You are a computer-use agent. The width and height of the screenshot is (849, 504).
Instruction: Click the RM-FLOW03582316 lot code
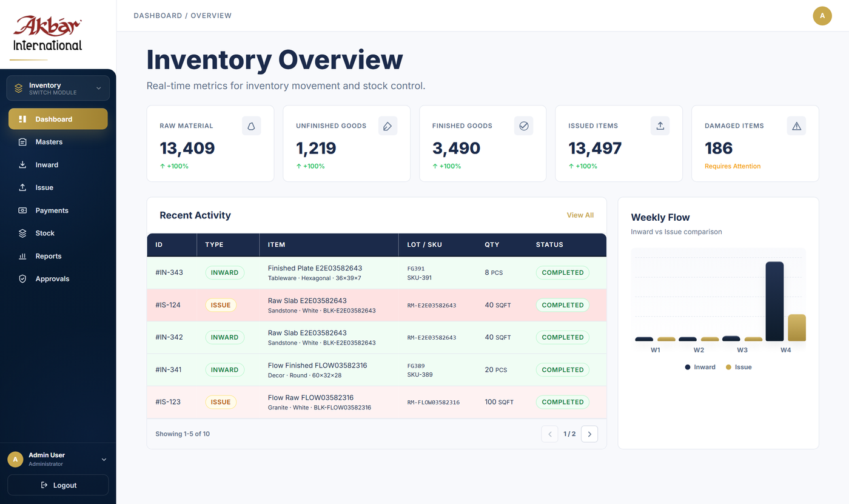[434, 402]
